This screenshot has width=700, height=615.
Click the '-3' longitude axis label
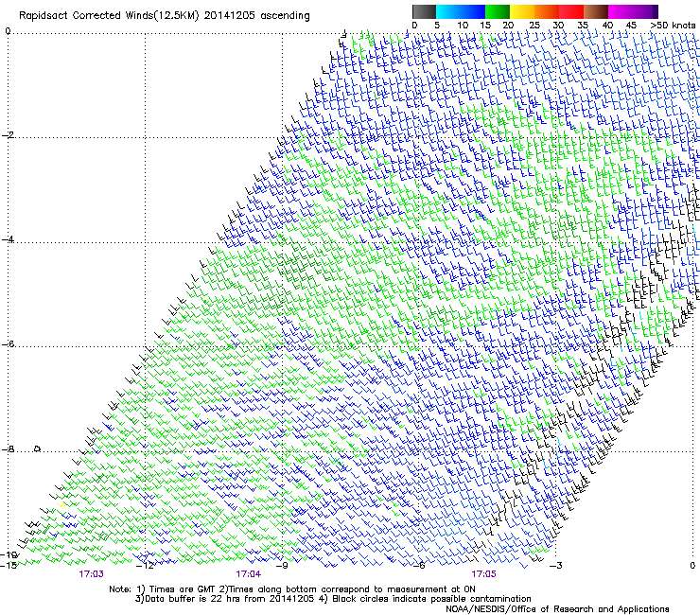coord(555,566)
